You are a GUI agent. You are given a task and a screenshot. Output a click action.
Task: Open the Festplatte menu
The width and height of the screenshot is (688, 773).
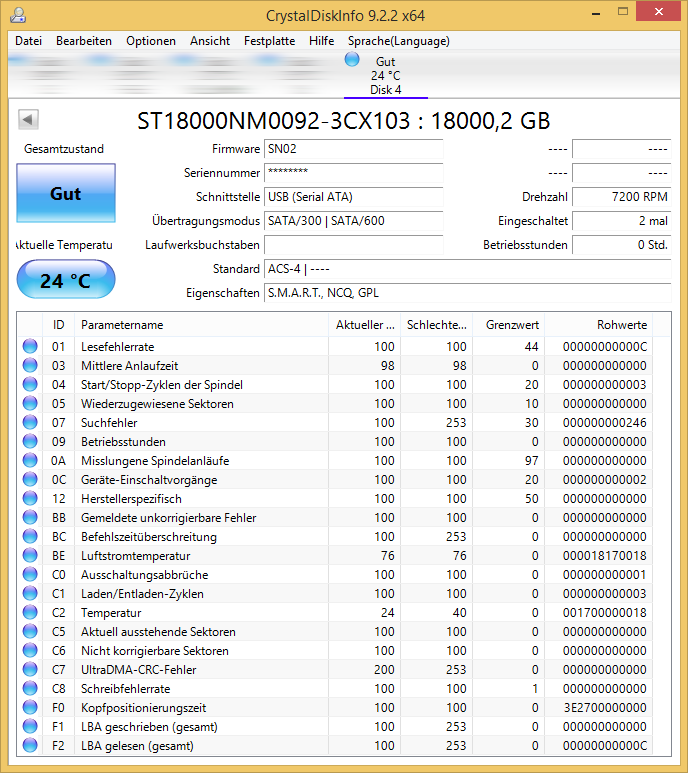click(x=270, y=41)
